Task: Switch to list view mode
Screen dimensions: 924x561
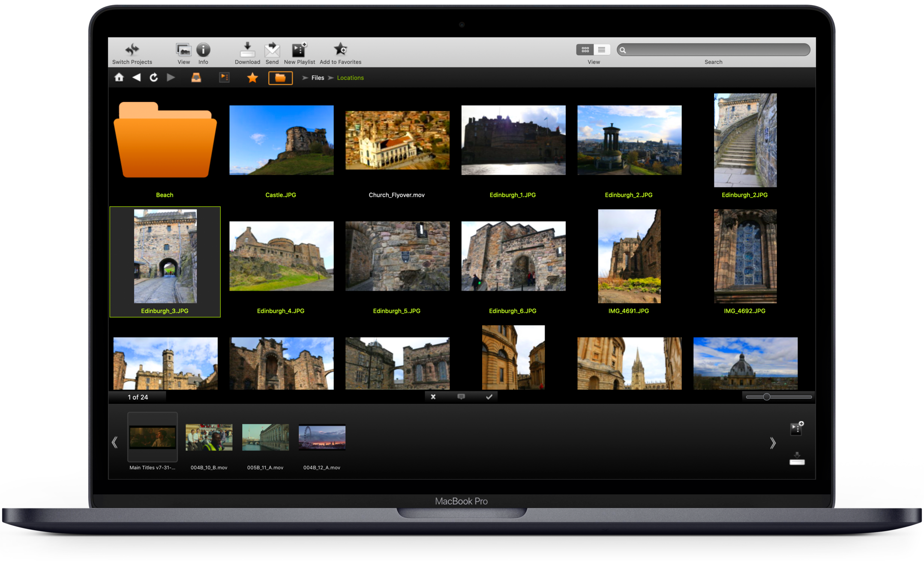Action: coord(602,50)
